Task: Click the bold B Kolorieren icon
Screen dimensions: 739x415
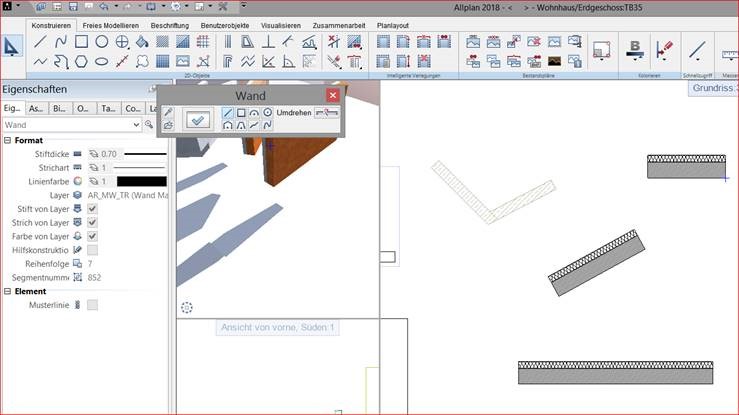Action: 634,48
